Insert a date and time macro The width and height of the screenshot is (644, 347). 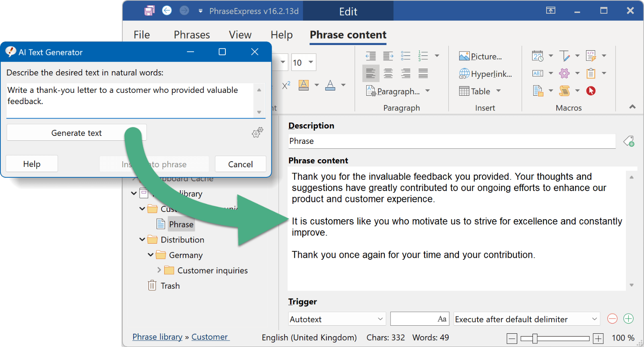[538, 56]
